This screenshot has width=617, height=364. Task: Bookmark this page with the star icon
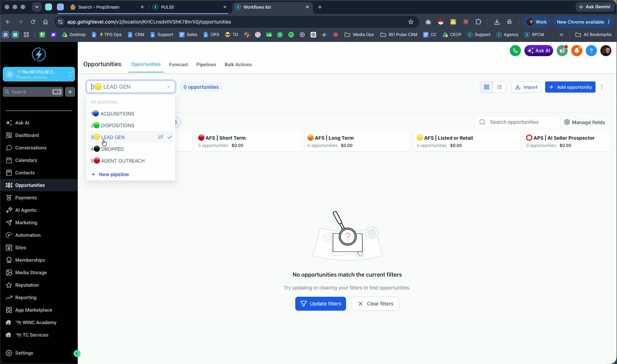411,22
